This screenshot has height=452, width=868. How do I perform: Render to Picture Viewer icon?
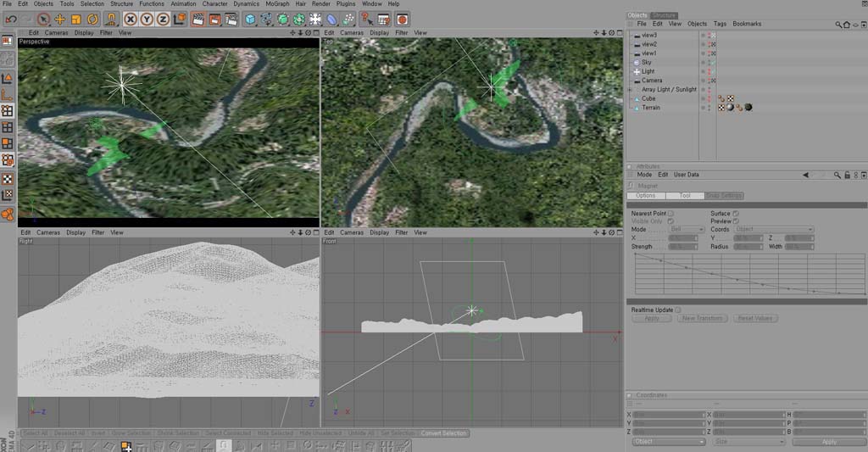coord(214,20)
